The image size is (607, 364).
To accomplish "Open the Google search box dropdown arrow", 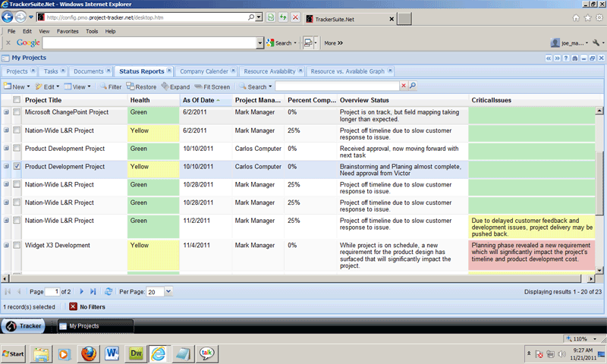I will click(x=259, y=43).
